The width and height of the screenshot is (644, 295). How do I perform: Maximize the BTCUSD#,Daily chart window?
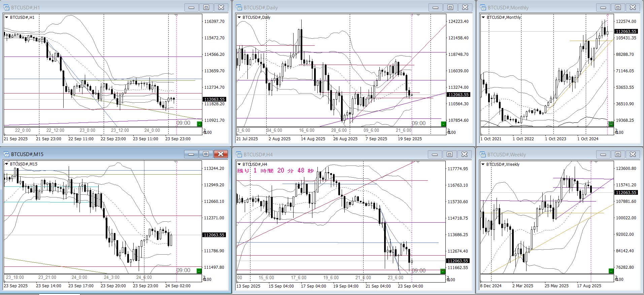(x=450, y=7)
